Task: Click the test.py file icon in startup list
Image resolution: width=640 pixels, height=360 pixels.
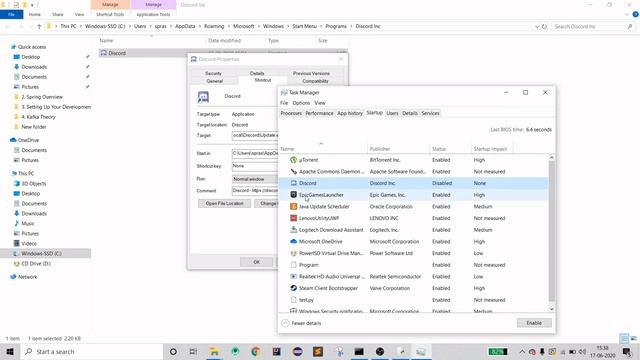Action: (293, 300)
